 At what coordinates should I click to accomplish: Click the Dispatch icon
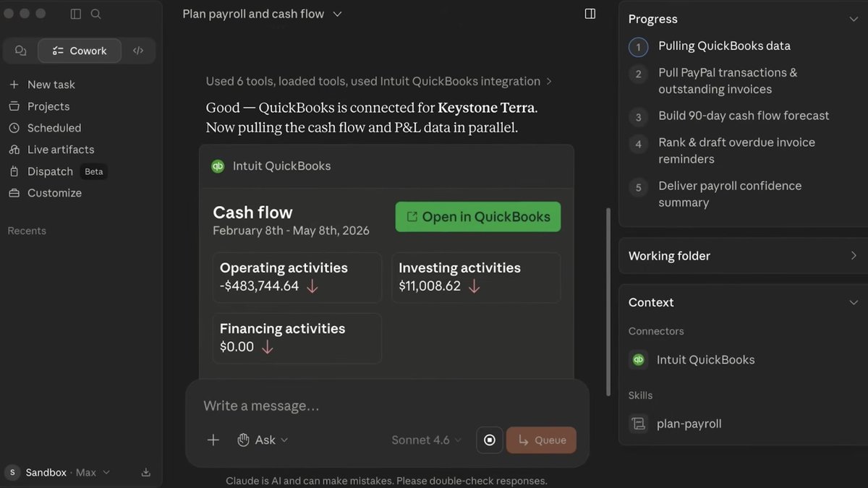(x=14, y=171)
